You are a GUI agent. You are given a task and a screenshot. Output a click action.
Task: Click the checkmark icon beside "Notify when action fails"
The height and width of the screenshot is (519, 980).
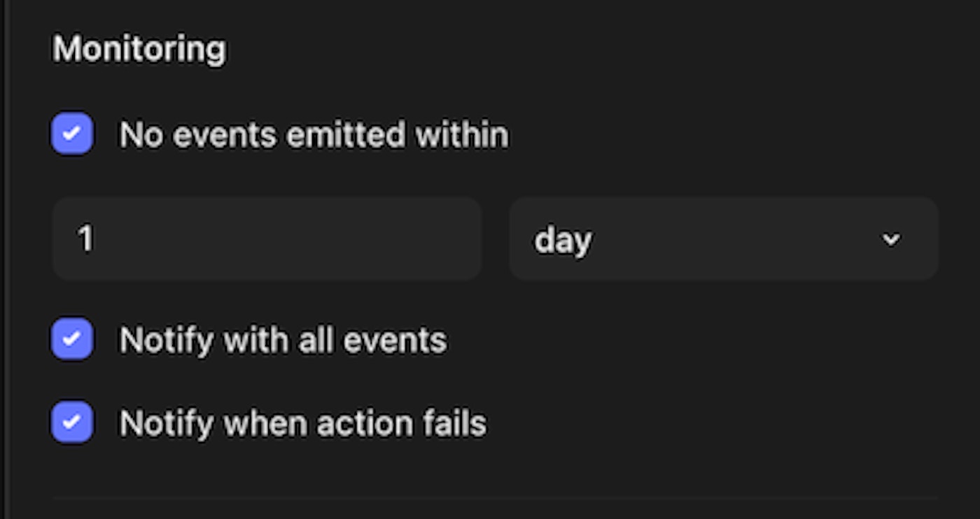tap(72, 422)
